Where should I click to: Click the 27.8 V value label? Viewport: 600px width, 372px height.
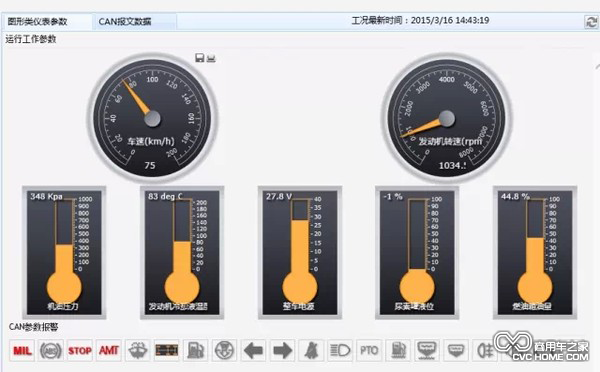(x=279, y=196)
